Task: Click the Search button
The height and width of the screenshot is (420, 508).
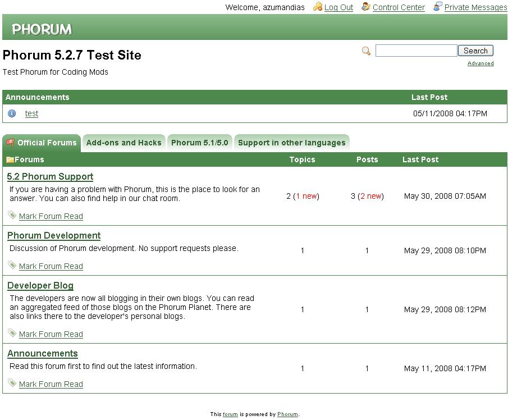Action: click(x=475, y=51)
